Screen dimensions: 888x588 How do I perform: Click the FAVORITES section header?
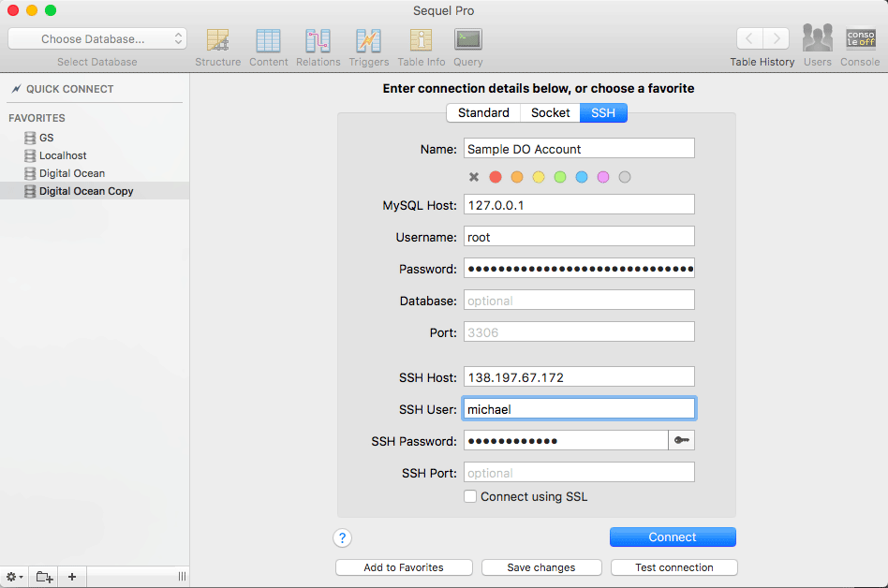pos(37,118)
